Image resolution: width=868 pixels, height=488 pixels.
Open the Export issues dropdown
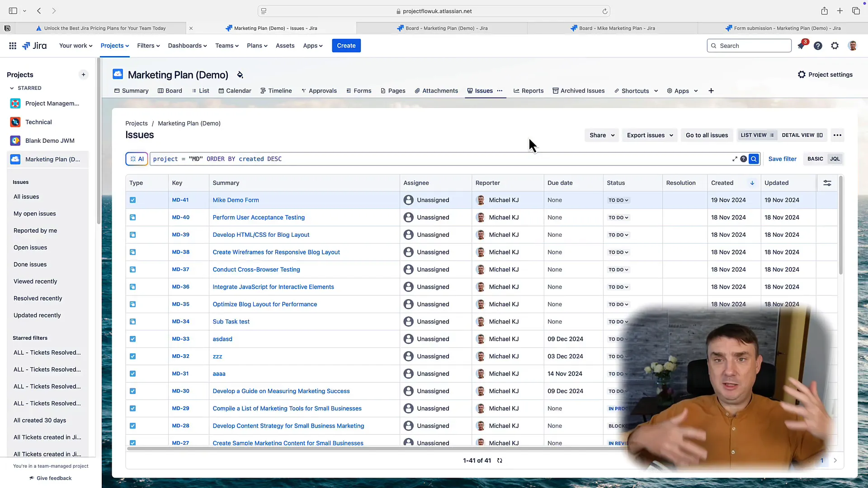[x=650, y=135]
